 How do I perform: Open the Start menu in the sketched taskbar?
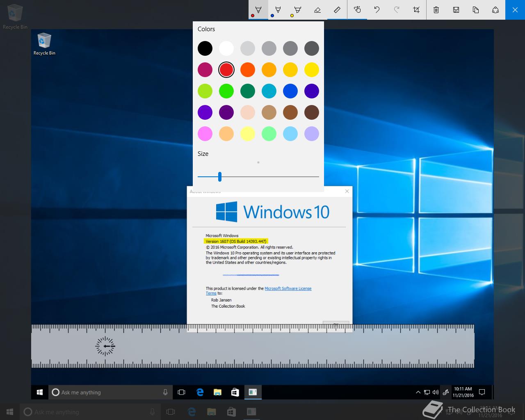40,393
